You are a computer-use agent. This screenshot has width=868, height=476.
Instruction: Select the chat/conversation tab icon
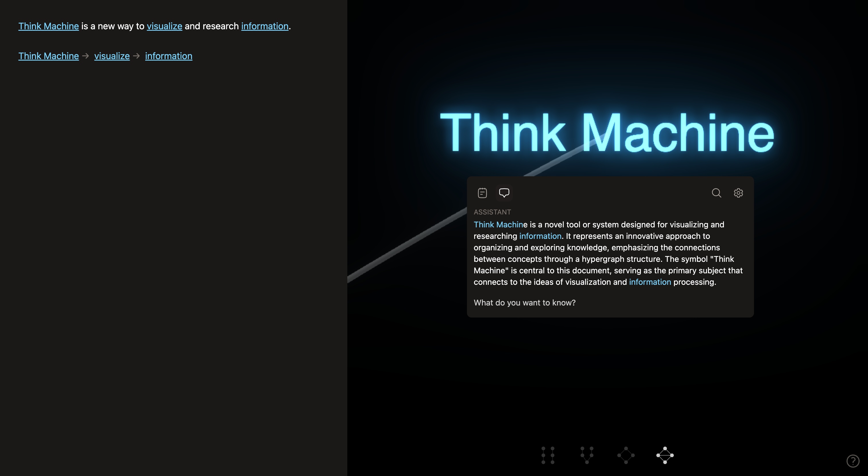(503, 193)
